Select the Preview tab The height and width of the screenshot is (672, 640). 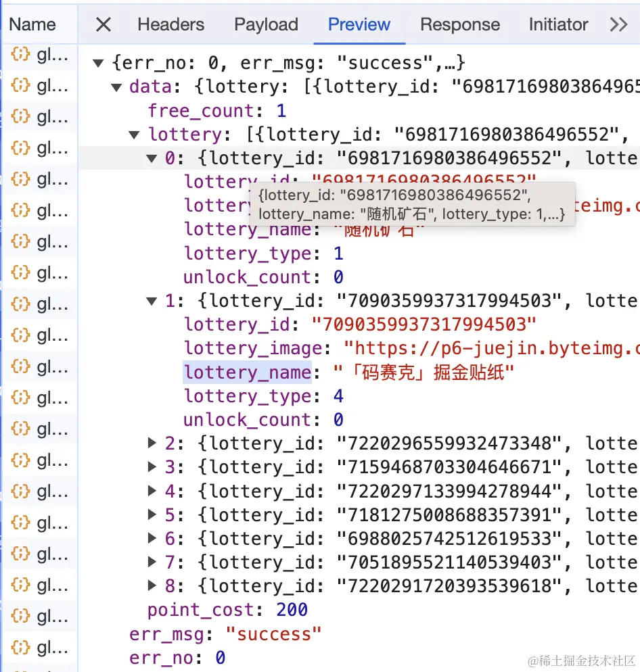pos(359,24)
